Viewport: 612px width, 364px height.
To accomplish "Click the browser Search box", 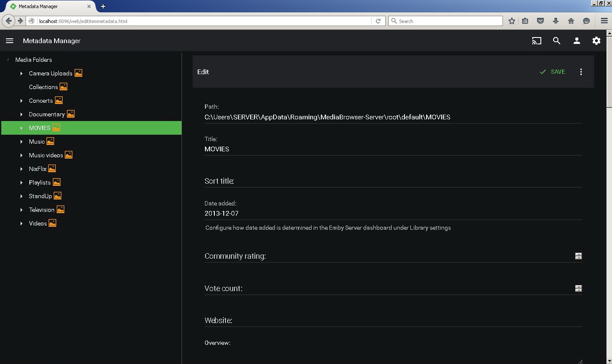I will [x=445, y=21].
